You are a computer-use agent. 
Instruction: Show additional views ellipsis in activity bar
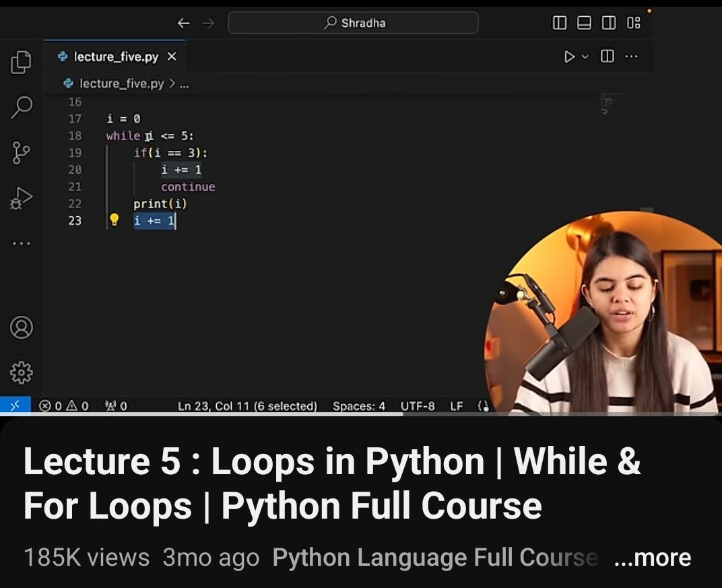coord(21,243)
